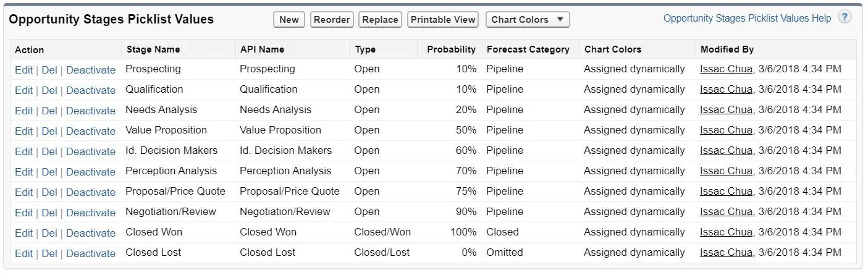This screenshot has height=275, width=868.
Task: Deactivate the Needs Analysis stage
Action: 91,111
